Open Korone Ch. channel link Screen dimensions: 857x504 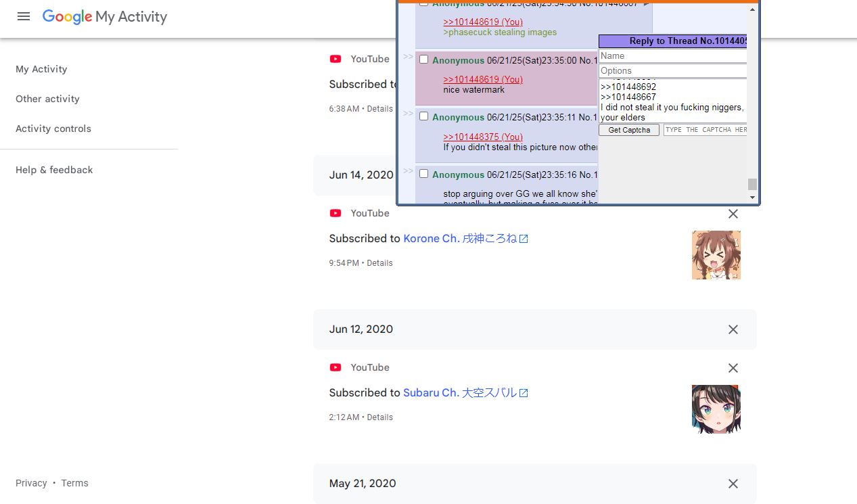tap(460, 239)
